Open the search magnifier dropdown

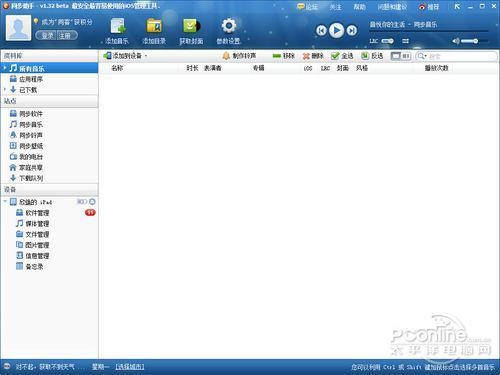422,56
